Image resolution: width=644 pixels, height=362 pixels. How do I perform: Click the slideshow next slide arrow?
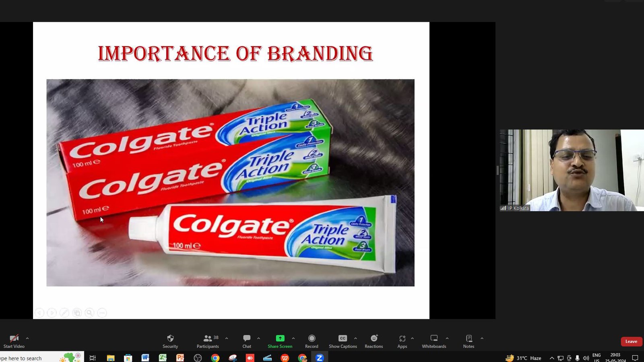(52, 313)
